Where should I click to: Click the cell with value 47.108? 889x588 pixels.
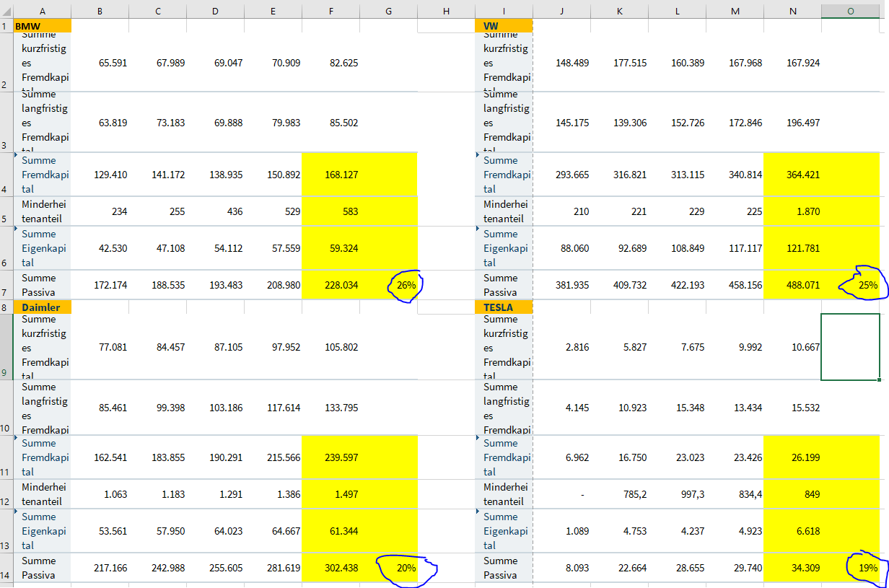(157, 248)
